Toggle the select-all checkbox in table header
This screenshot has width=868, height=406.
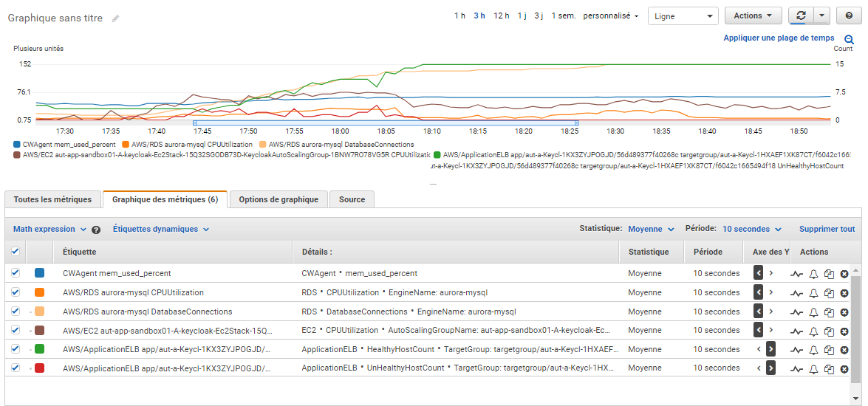click(x=16, y=252)
